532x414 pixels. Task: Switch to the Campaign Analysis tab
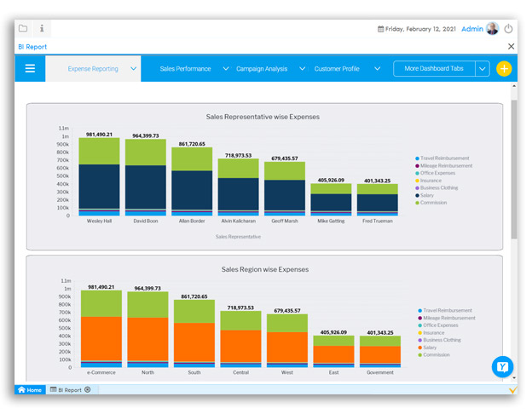coord(261,68)
